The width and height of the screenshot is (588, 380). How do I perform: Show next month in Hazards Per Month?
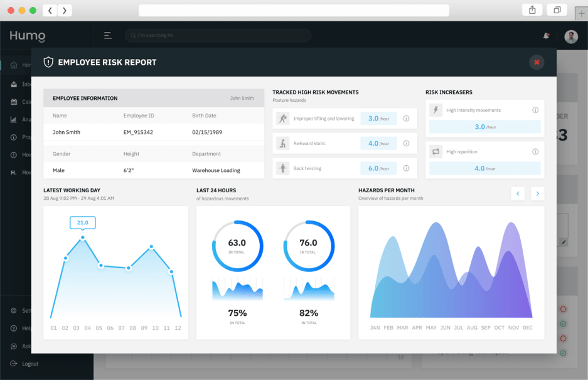tap(537, 193)
